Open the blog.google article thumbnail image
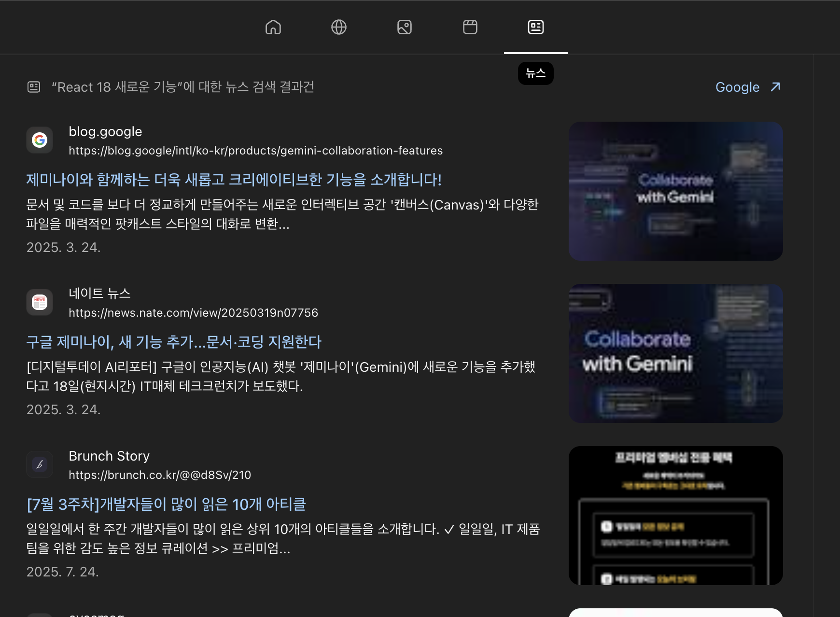This screenshot has height=617, width=840. tap(676, 191)
